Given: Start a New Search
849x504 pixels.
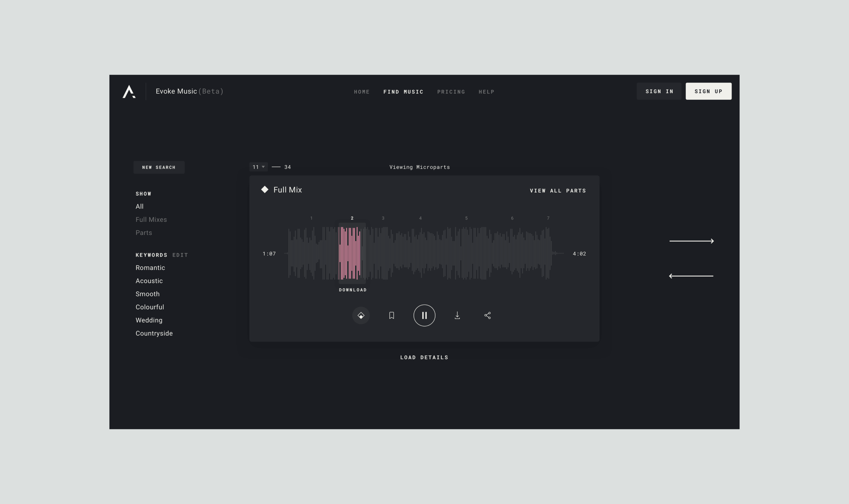Looking at the screenshot, I should [x=159, y=167].
